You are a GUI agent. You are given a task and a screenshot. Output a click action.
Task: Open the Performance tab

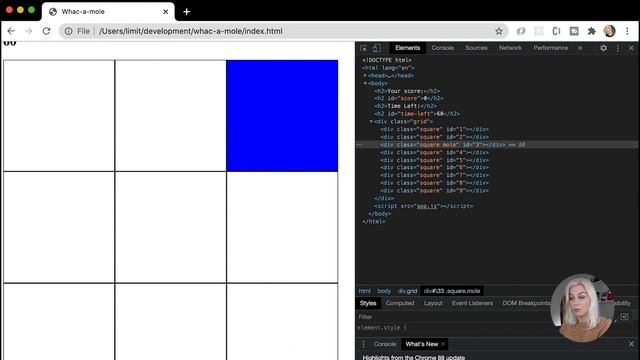tap(550, 48)
